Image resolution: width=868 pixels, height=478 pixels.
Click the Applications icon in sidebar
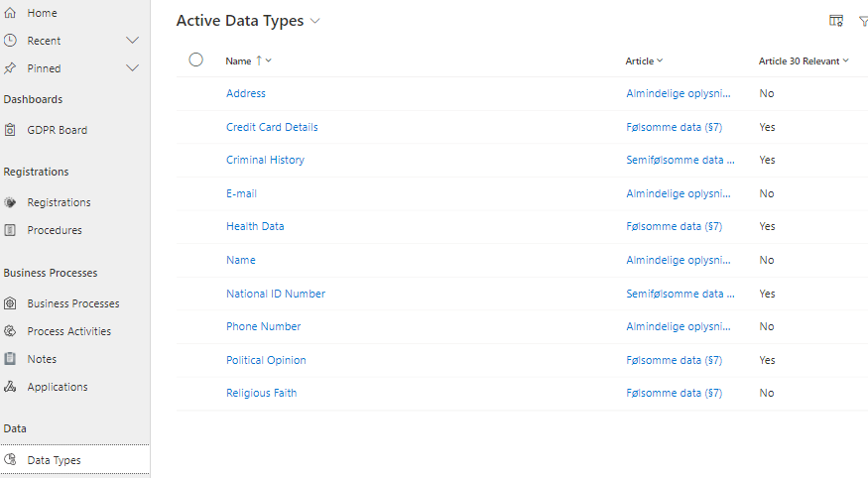(x=10, y=387)
